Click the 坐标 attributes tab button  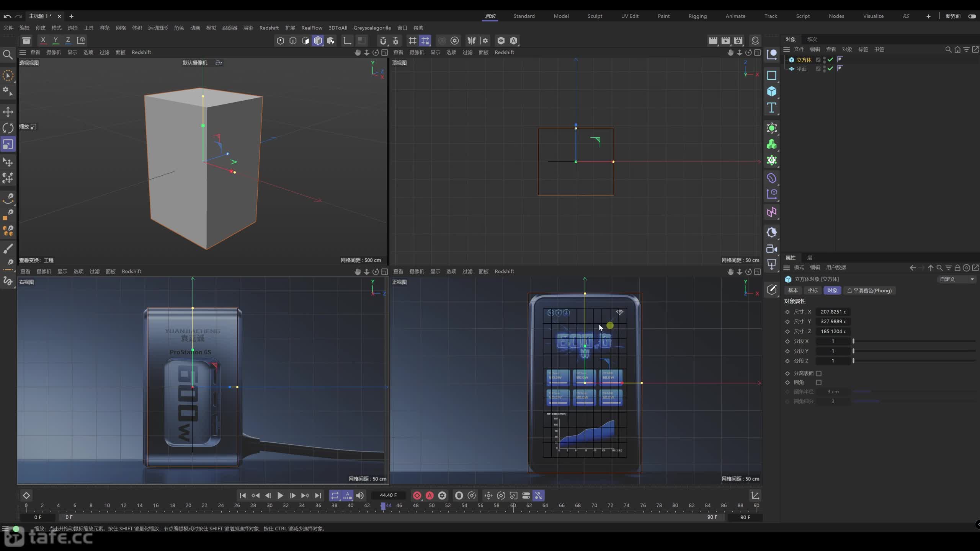[813, 290]
